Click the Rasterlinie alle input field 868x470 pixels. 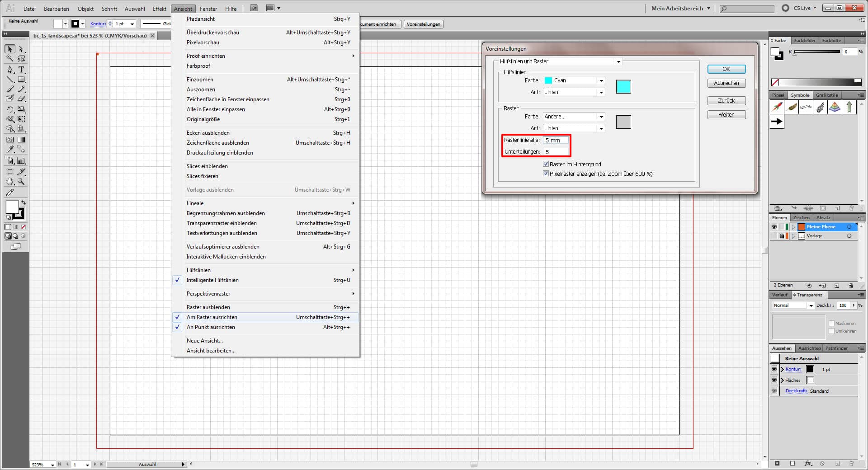[555, 140]
